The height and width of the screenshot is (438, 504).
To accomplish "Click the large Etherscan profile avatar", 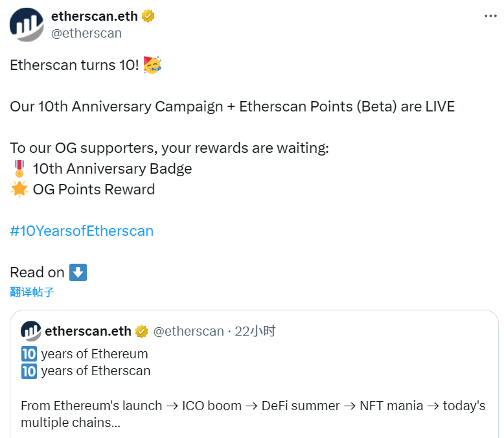I will (27, 25).
